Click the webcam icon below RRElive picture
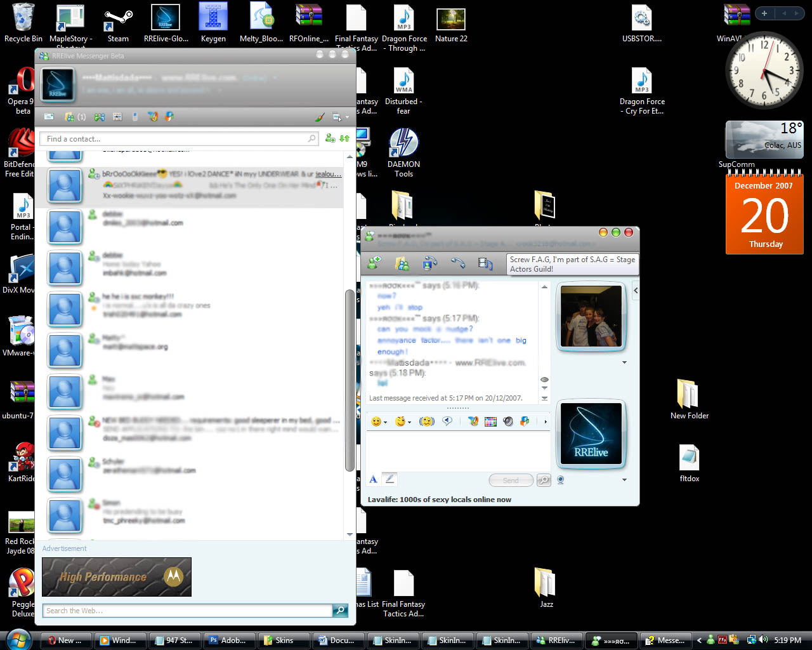Image resolution: width=812 pixels, height=650 pixels. (560, 480)
